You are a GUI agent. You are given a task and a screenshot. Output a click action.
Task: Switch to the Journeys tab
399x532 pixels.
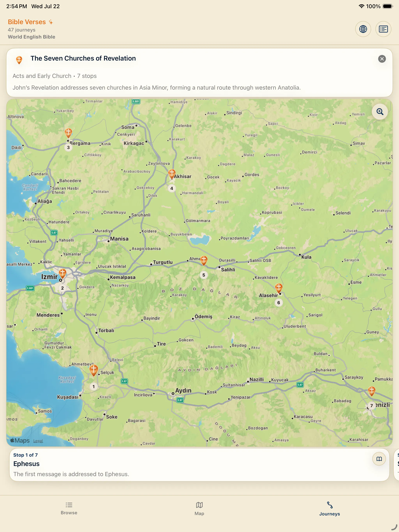pyautogui.click(x=329, y=509)
